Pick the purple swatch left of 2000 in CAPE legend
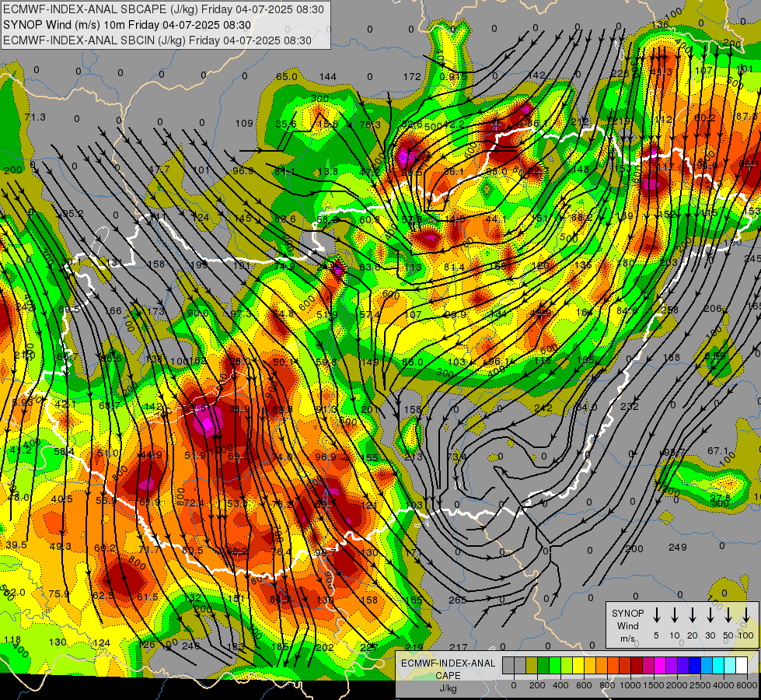The height and width of the screenshot is (700, 761). pyautogui.click(x=672, y=665)
